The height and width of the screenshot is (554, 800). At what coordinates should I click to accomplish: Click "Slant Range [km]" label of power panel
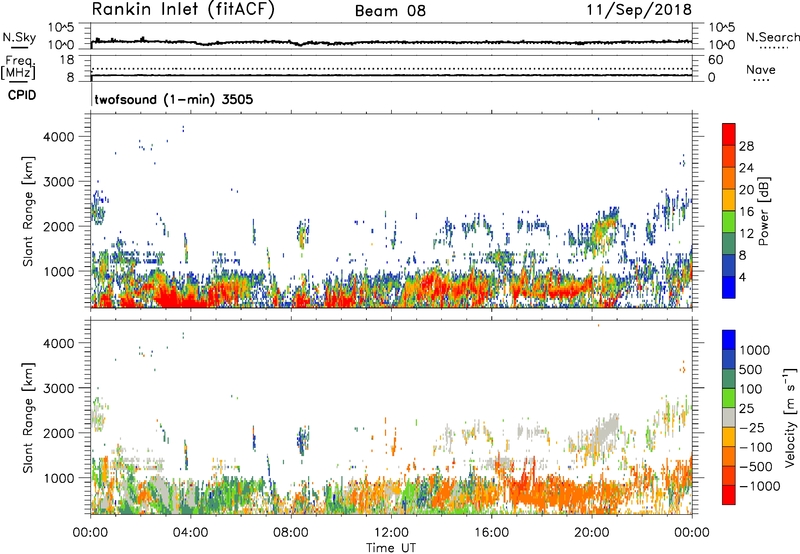[x=28, y=211]
